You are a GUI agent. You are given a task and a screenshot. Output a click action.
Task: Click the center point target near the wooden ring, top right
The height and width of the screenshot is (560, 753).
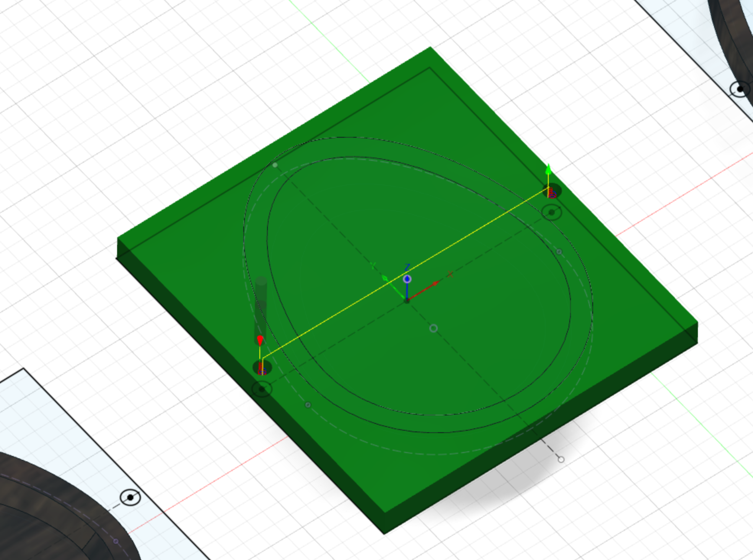740,89
